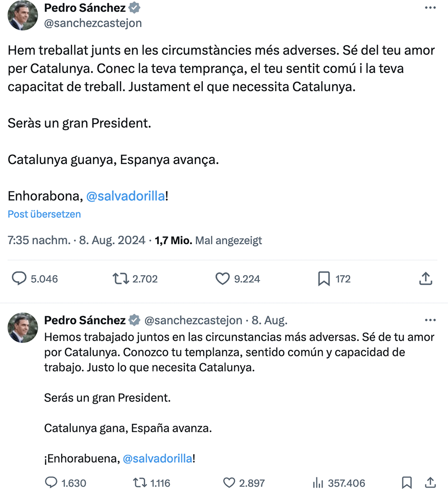The image size is (448, 489).
Task: Like the Spanish post with 2.897 likes
Action: (x=229, y=482)
